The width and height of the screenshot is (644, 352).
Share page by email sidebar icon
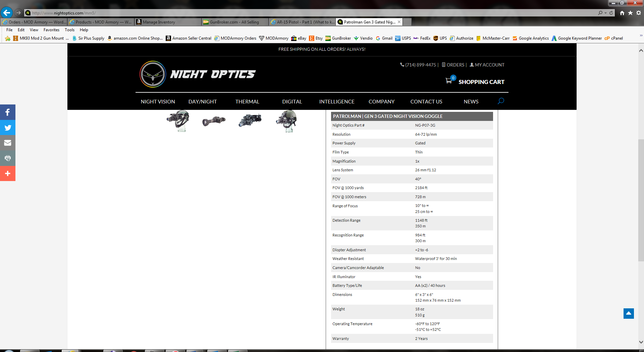click(8, 143)
